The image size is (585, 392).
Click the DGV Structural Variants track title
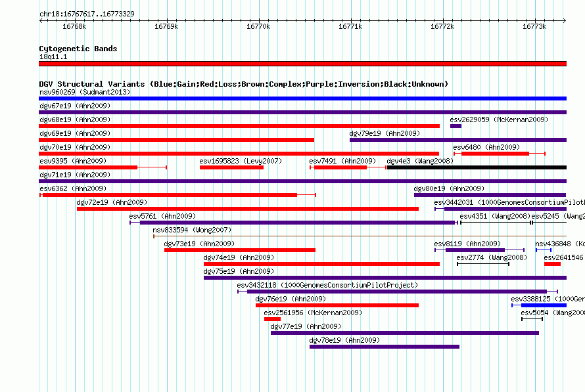click(x=243, y=84)
